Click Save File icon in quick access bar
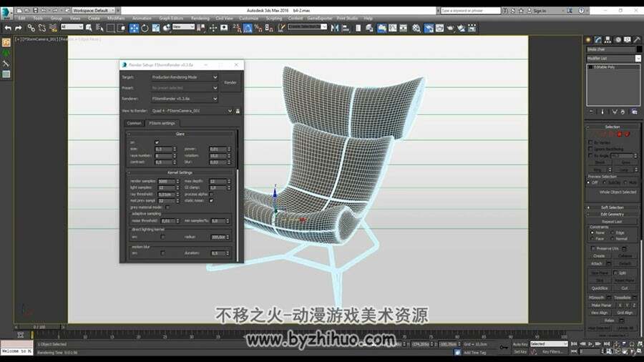 click(x=35, y=10)
